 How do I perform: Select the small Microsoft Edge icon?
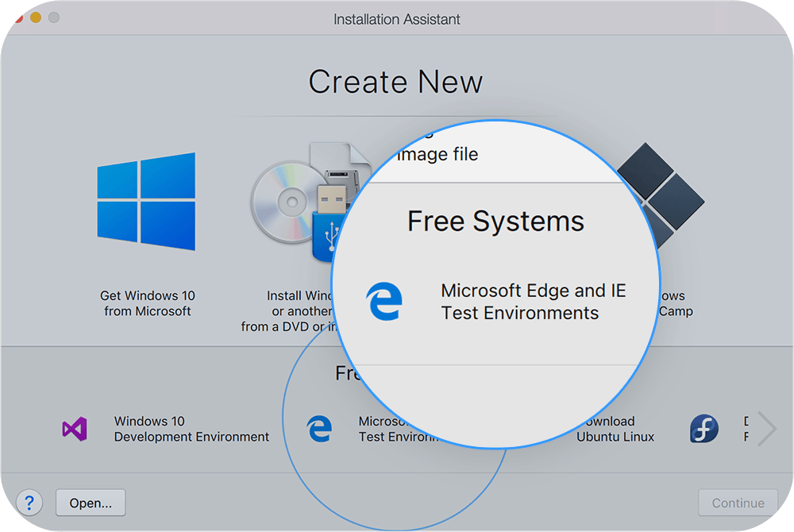click(319, 429)
